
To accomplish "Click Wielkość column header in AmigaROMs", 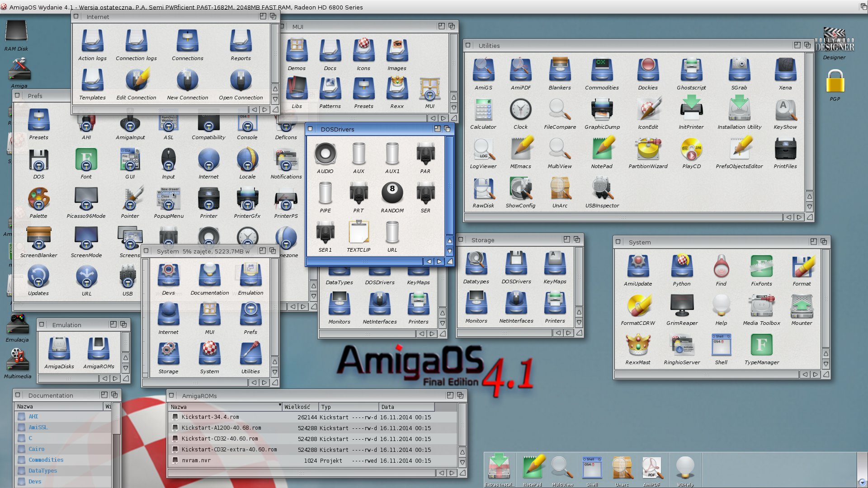I will 301,407.
